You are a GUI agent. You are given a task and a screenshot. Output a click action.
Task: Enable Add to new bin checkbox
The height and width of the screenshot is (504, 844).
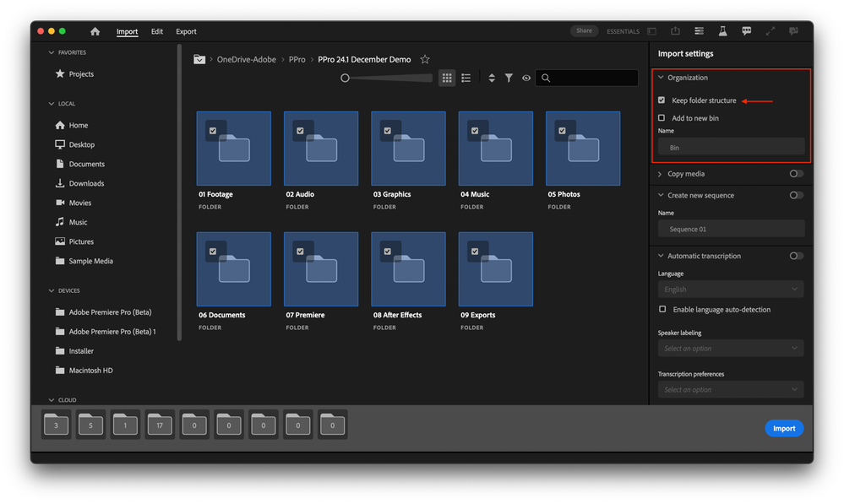(x=662, y=118)
